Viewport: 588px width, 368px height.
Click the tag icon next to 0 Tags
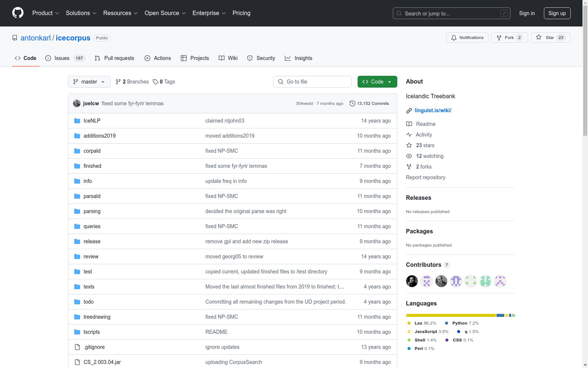tap(155, 82)
